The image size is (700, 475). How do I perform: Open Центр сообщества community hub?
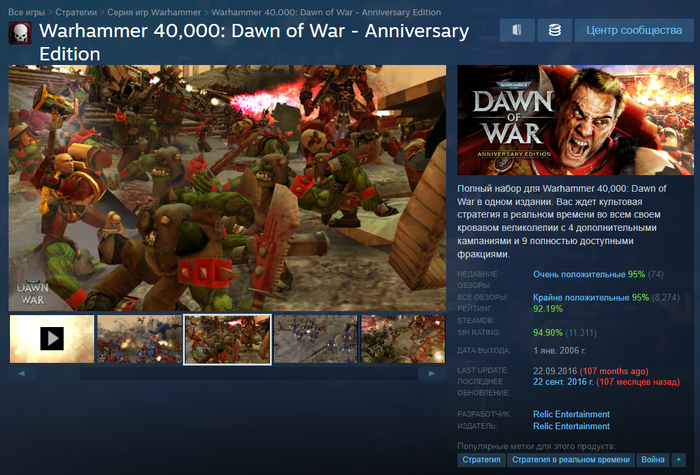[634, 31]
